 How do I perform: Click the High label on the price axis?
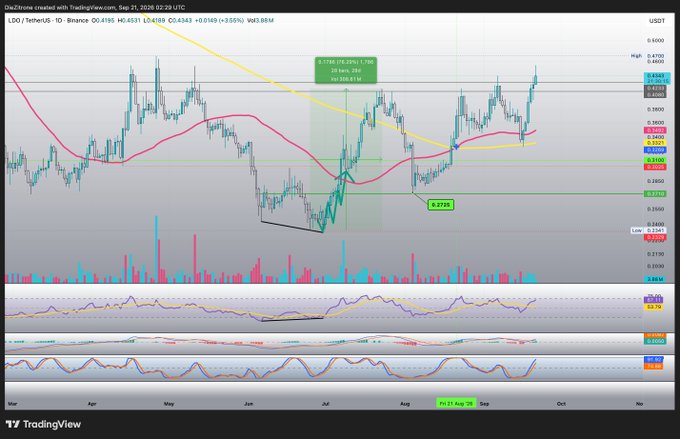tap(636, 56)
